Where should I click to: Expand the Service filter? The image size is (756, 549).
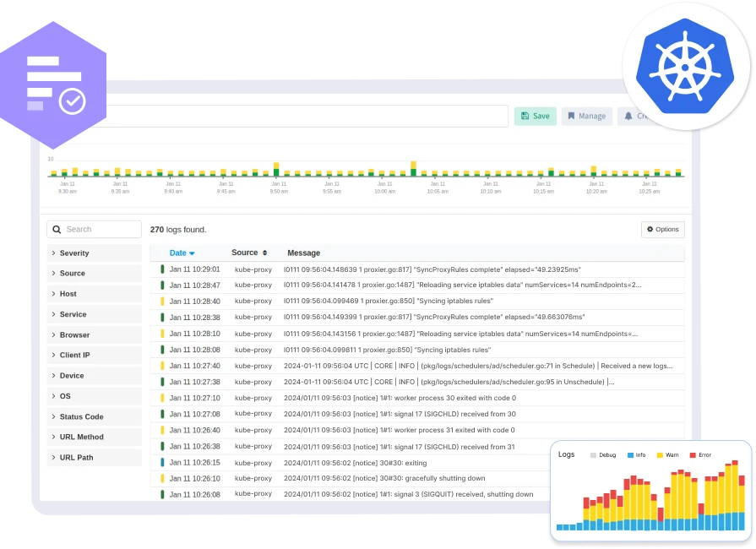click(94, 314)
